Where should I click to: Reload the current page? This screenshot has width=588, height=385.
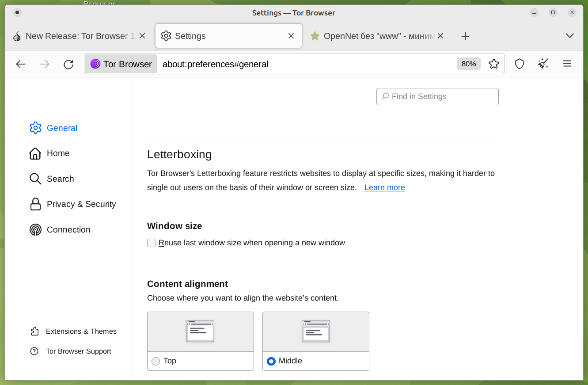pyautogui.click(x=68, y=65)
